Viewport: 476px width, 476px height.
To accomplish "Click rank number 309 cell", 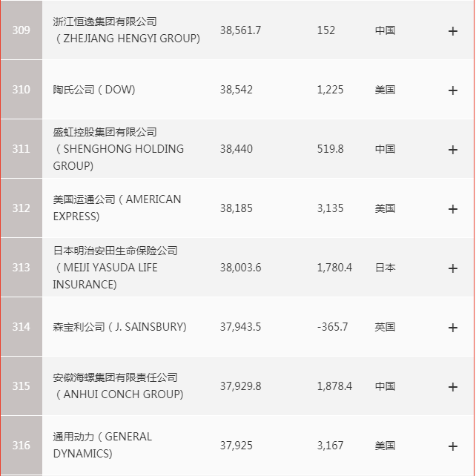I will [22, 30].
